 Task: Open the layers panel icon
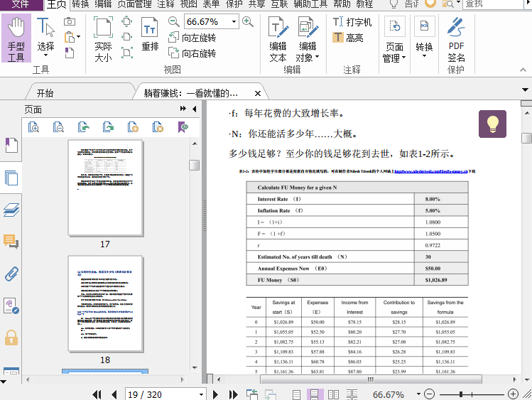tap(11, 210)
